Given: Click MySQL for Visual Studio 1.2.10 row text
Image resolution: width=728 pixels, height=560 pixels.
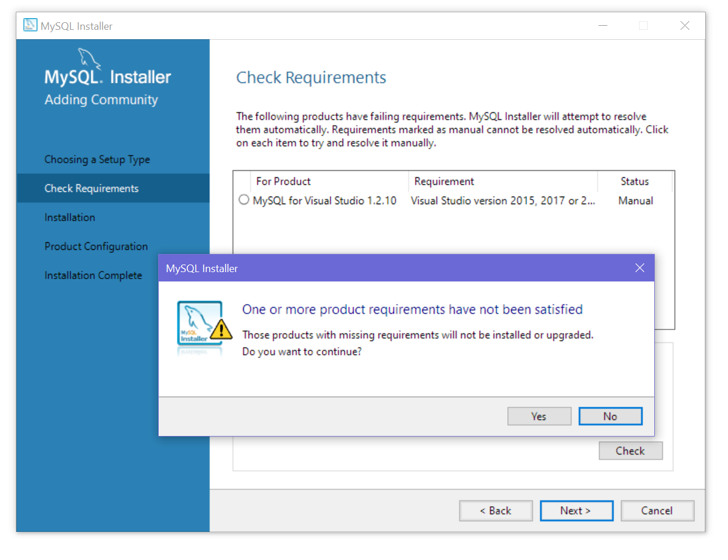Looking at the screenshot, I should click(324, 200).
